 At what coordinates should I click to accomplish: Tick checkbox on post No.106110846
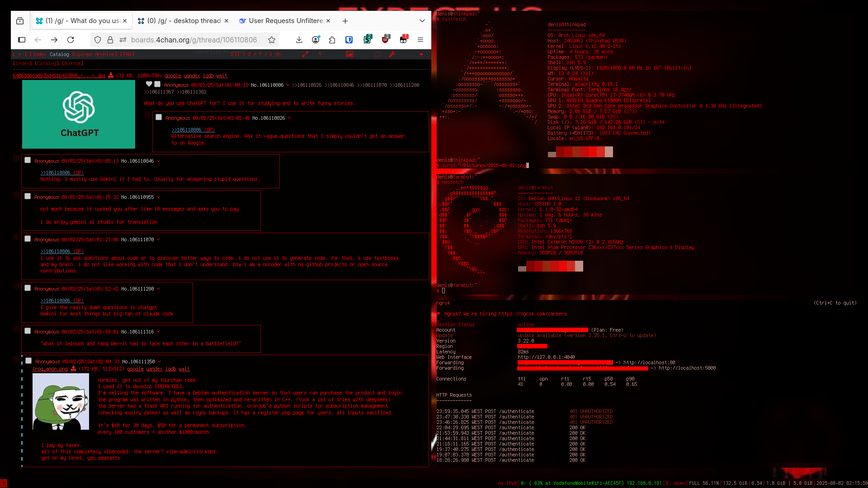tap(28, 160)
